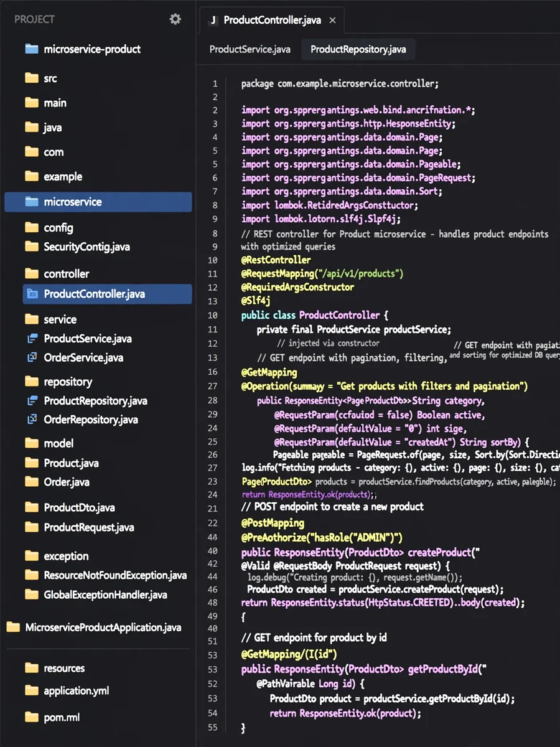Click the resources folder icon
The width and height of the screenshot is (560, 747).
pyautogui.click(x=32, y=669)
